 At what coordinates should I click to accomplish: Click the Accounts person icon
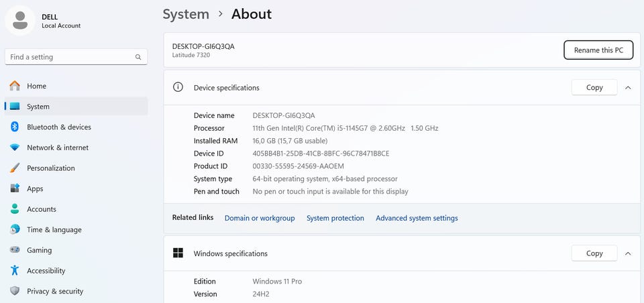pyautogui.click(x=15, y=209)
